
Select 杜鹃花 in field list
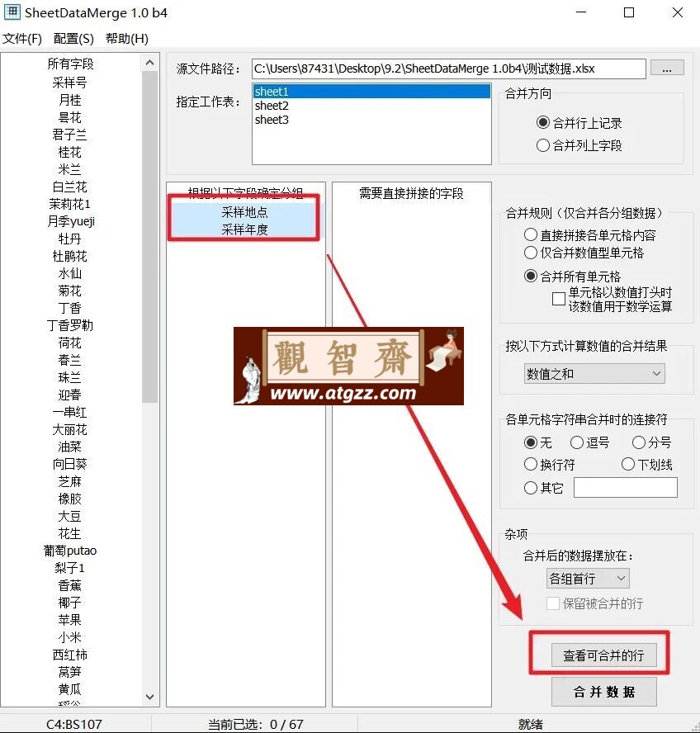click(x=70, y=256)
